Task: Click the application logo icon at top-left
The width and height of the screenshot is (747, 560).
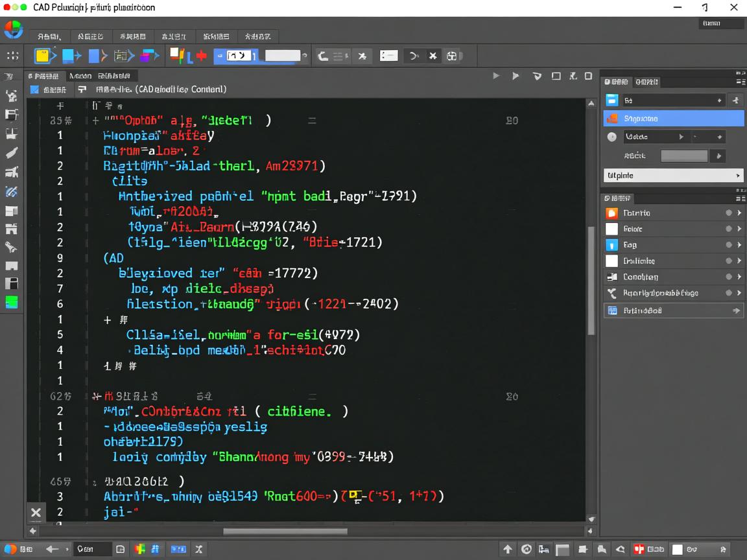Action: pyautogui.click(x=13, y=30)
